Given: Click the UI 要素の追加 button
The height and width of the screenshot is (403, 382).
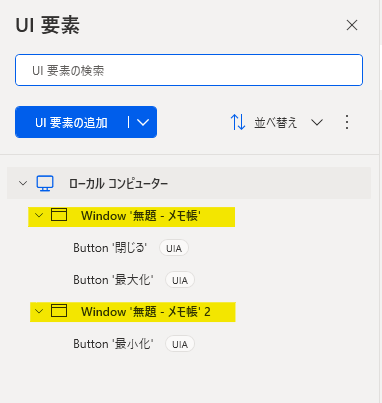Looking at the screenshot, I should (x=71, y=122).
